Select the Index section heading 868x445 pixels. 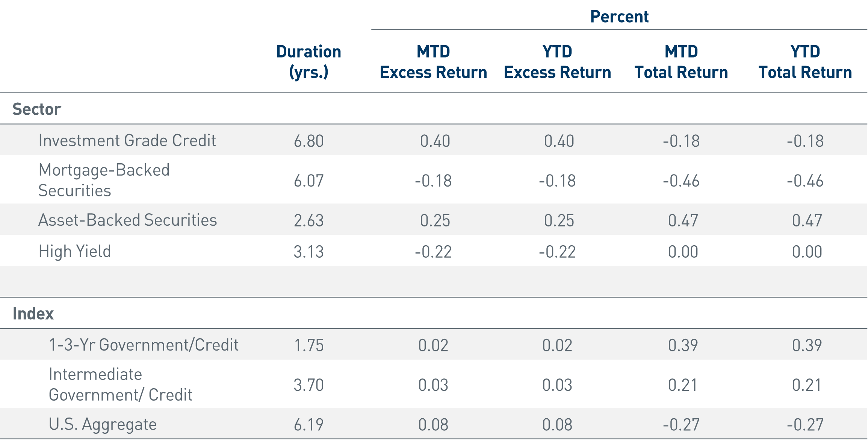pyautogui.click(x=33, y=313)
